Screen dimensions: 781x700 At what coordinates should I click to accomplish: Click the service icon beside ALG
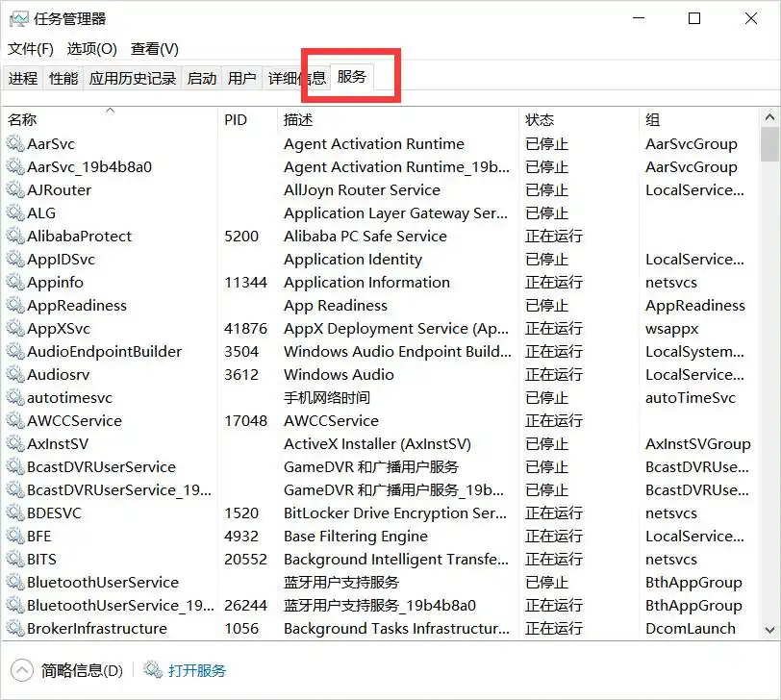[x=15, y=213]
